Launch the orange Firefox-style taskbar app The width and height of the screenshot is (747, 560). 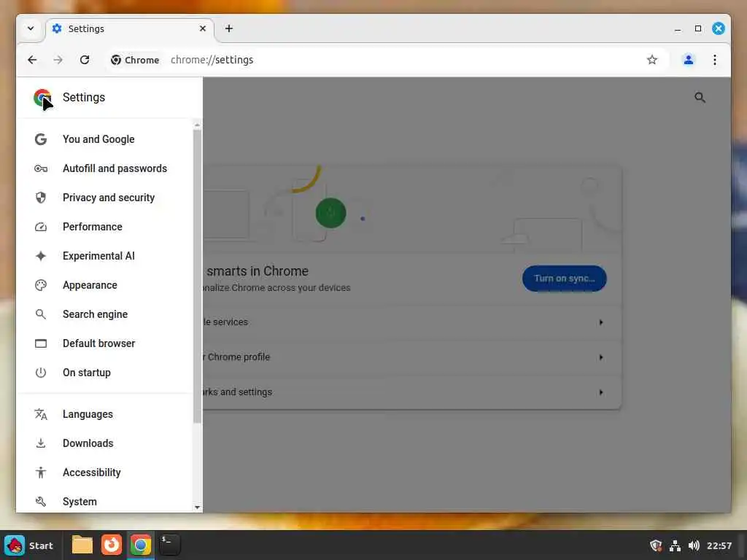pos(112,545)
